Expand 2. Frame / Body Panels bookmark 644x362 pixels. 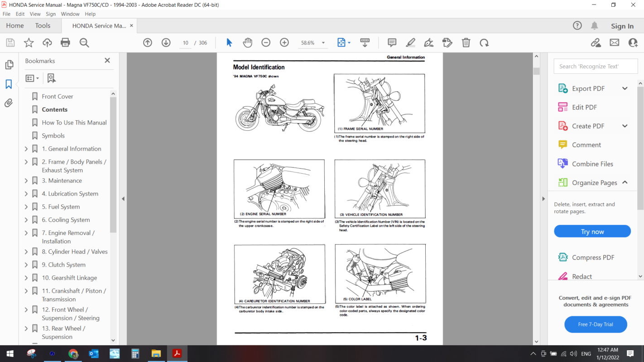[x=26, y=162]
